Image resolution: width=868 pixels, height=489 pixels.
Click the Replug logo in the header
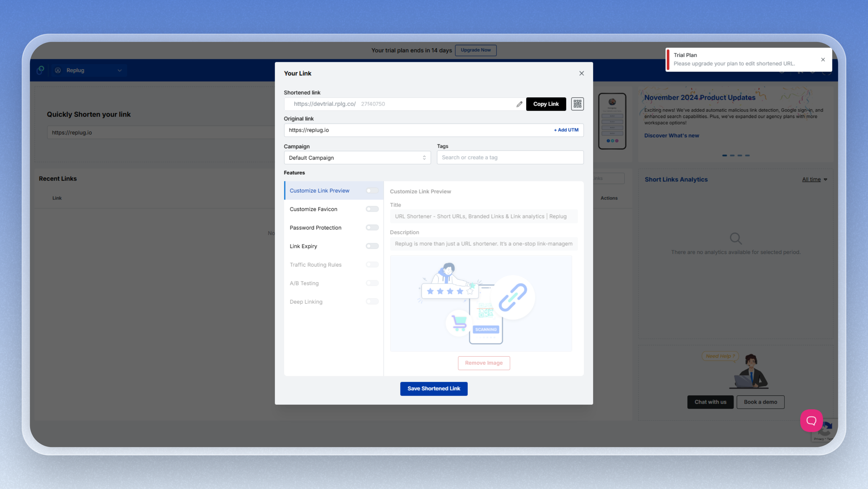click(41, 70)
